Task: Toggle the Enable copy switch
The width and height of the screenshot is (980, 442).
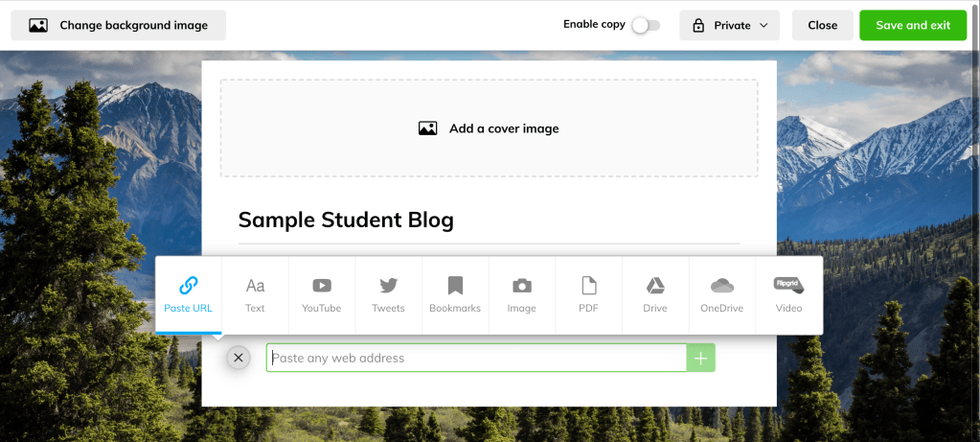Action: (646, 25)
